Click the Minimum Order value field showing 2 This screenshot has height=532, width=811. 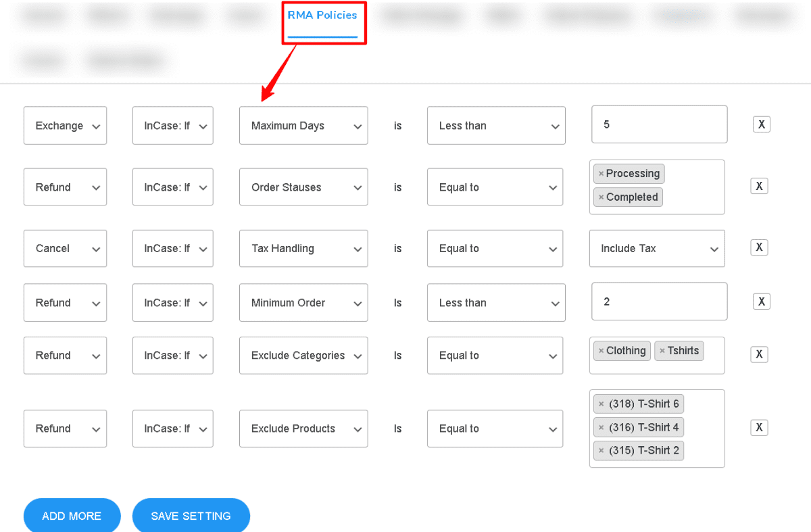tap(658, 301)
